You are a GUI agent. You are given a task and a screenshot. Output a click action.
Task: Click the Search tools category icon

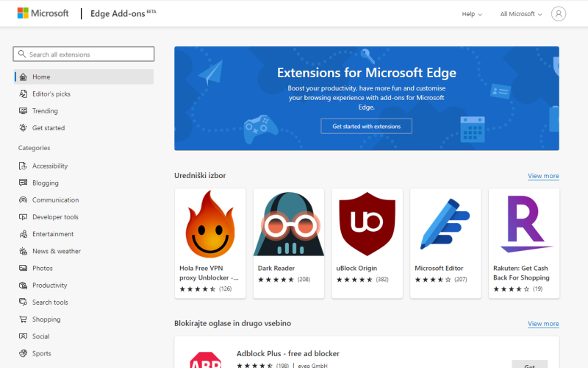[x=24, y=302]
